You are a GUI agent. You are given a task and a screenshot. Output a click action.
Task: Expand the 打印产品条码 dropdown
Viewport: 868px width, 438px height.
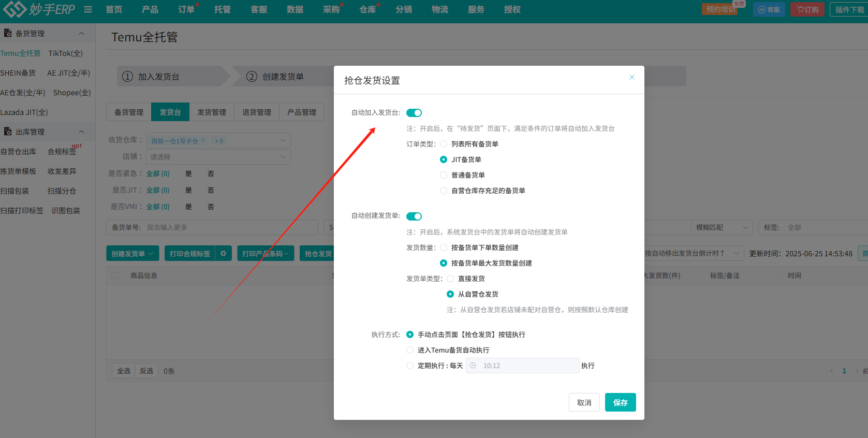tap(266, 254)
